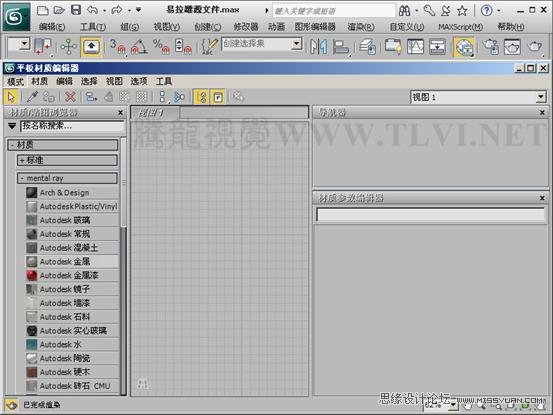Open the Subscription Center key icon
553x415 pixels.
(429, 11)
